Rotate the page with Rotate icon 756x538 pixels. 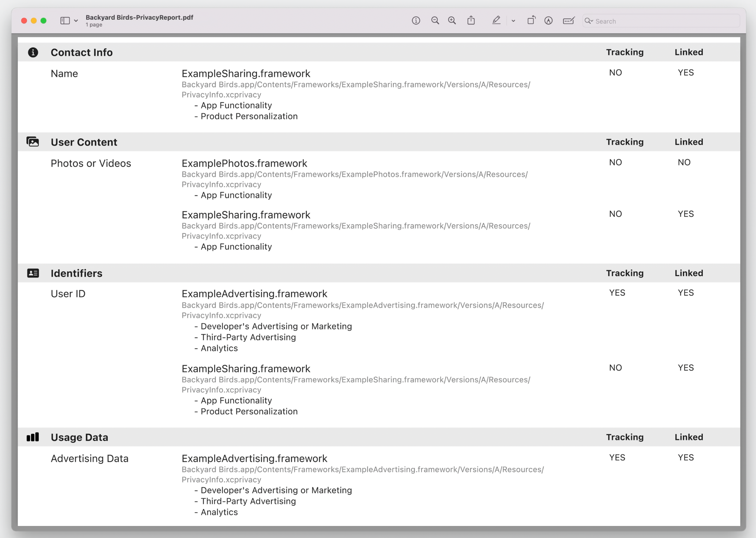click(531, 21)
